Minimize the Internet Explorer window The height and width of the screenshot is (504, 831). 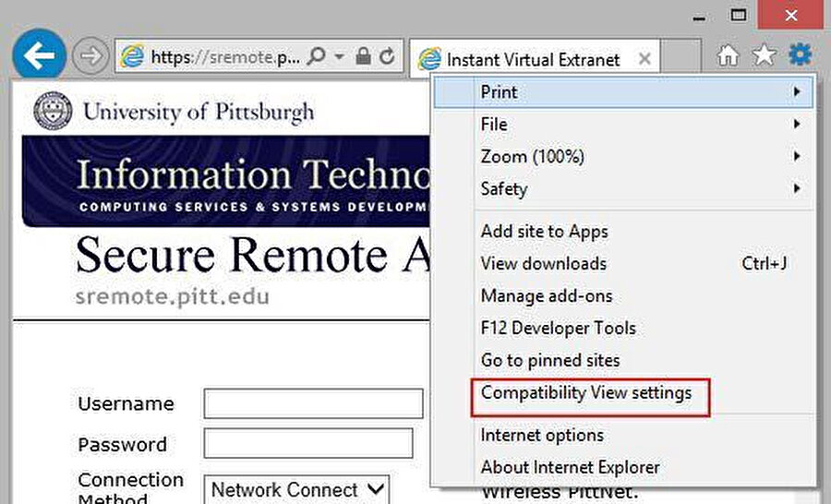[699, 18]
